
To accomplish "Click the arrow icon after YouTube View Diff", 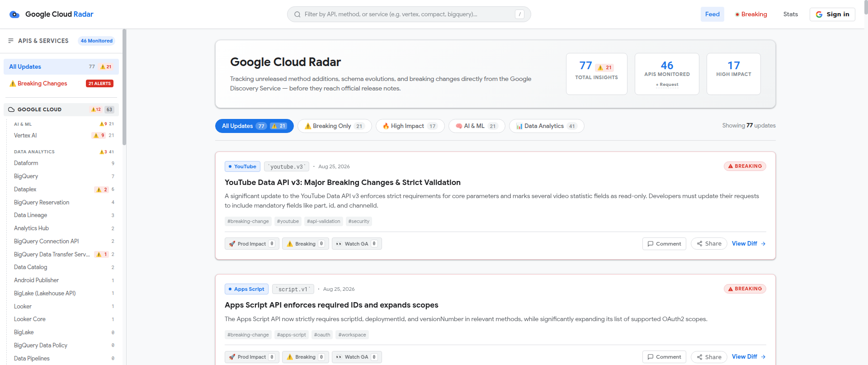I will coord(763,244).
